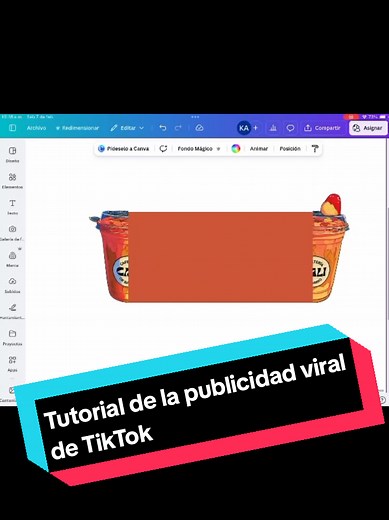Open the Galería de fotos camera tab
The height and width of the screenshot is (520, 389).
point(12,233)
